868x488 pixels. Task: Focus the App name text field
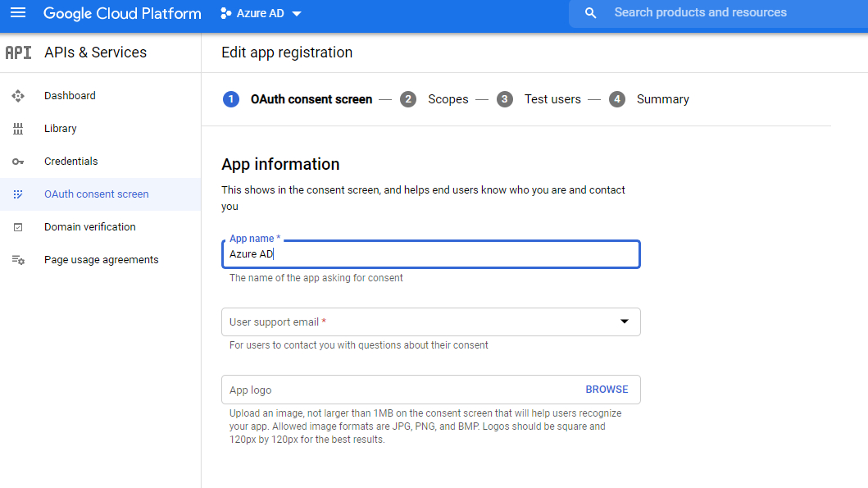tap(430, 254)
